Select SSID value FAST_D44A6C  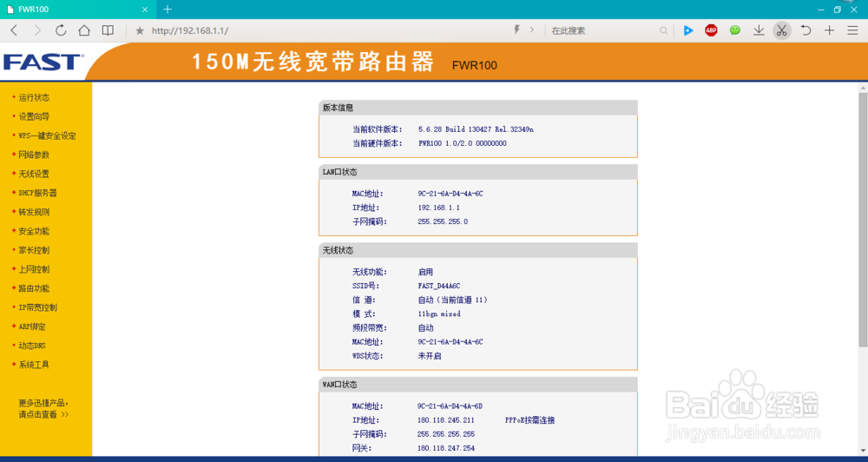click(439, 286)
